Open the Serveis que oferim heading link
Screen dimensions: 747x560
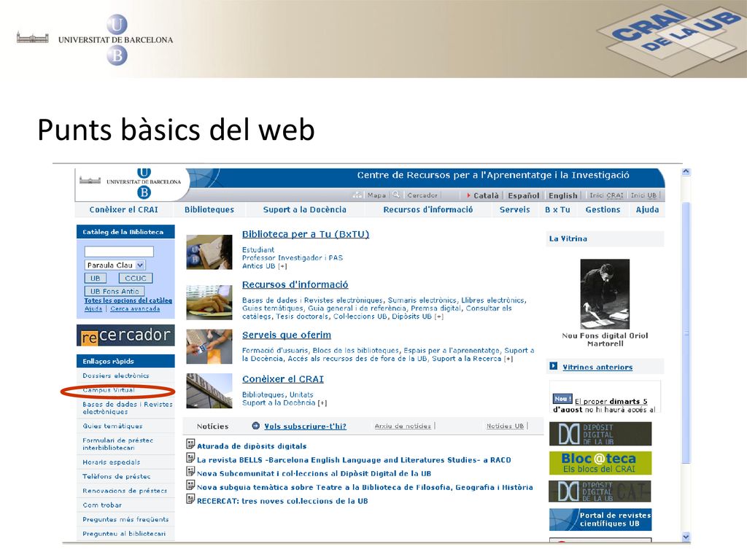coord(286,335)
